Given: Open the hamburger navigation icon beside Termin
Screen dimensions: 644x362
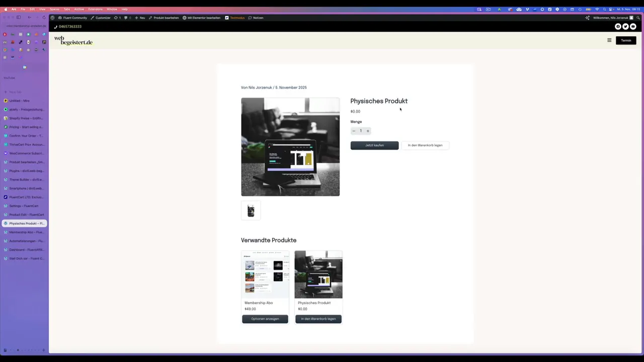Looking at the screenshot, I should [x=609, y=40].
